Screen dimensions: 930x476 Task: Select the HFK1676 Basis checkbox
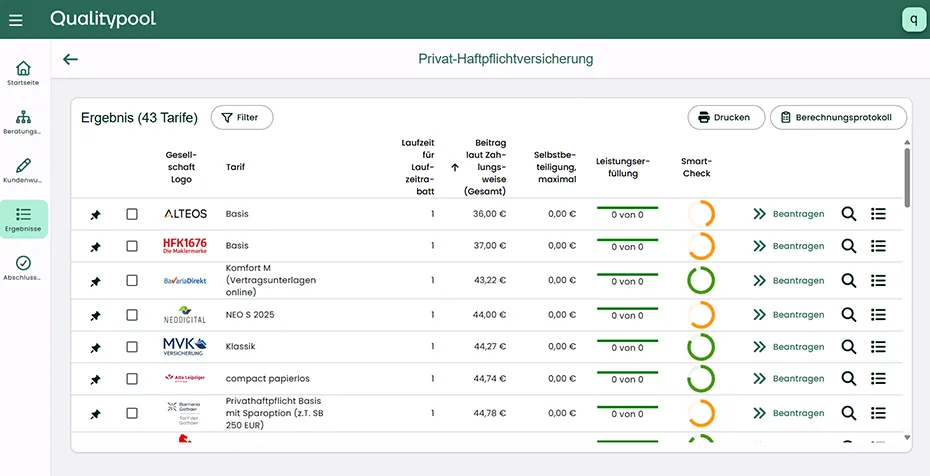pos(132,246)
